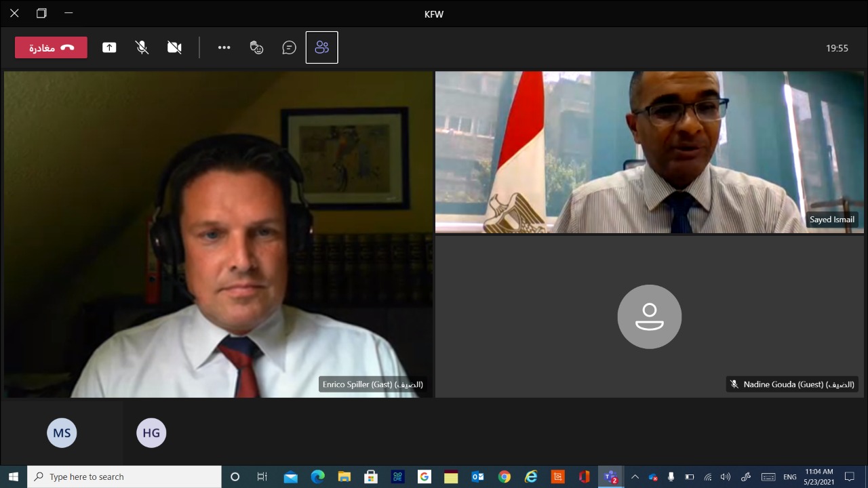868x488 pixels.
Task: Select Sayed Ismail's video feed
Action: point(649,152)
